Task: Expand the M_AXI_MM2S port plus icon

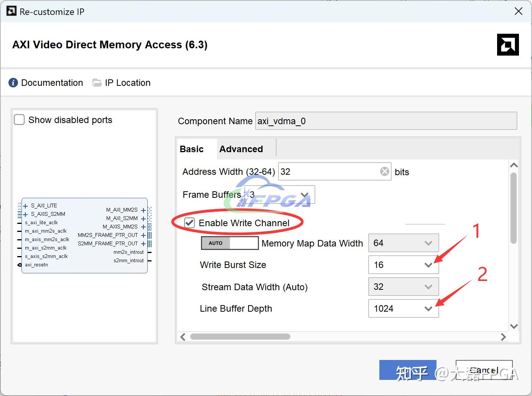Action: click(143, 210)
